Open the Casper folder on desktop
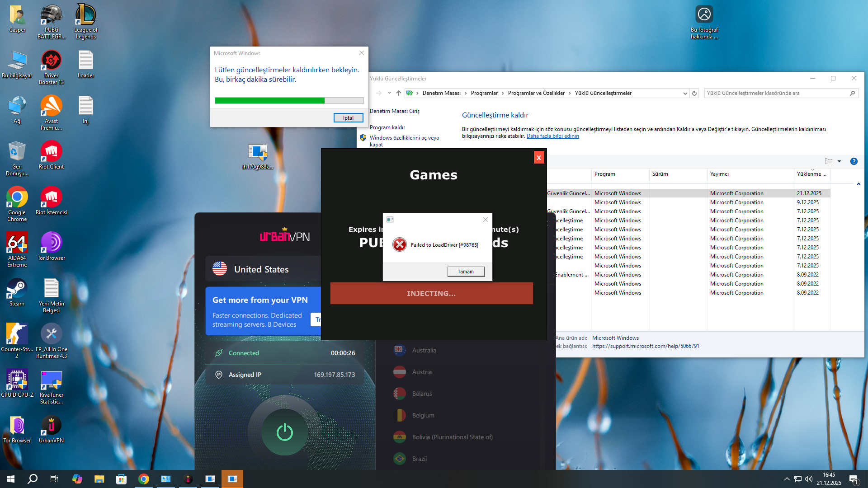Viewport: 868px width, 488px height. 17,19
